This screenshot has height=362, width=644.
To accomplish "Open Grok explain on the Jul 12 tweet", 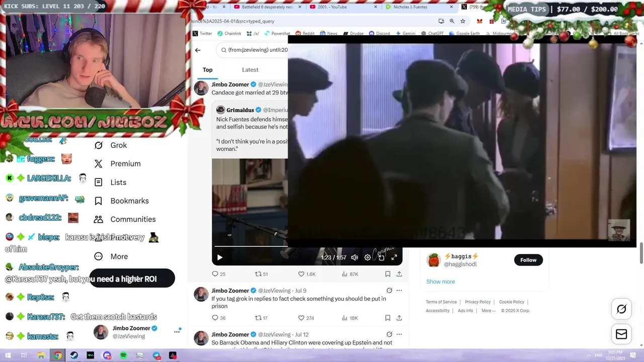I will point(389,334).
